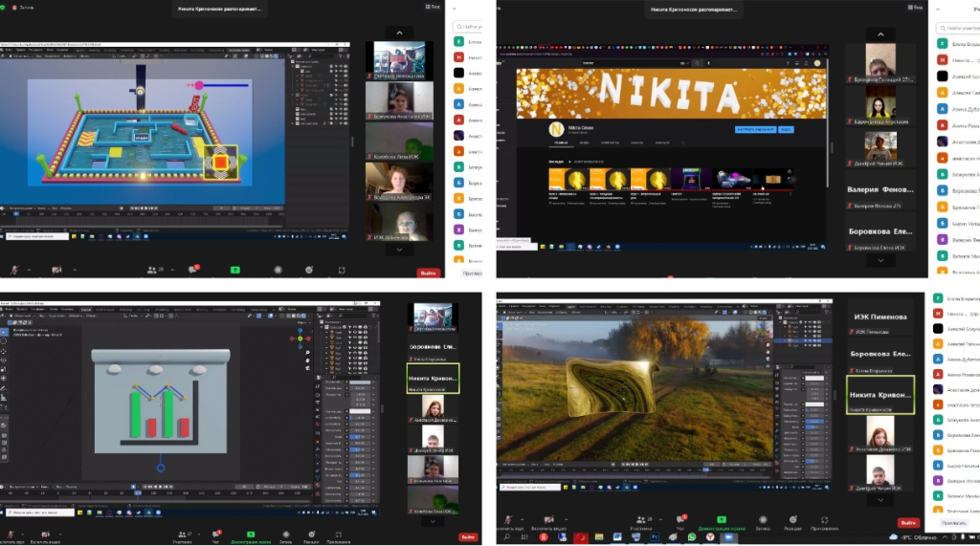Image resolution: width=980 pixels, height=546 pixels.
Task: Click green share screen icon, top-left window
Action: [235, 270]
